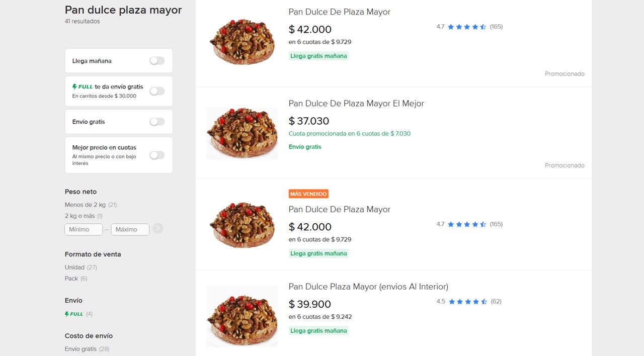Apply the Envío gratis cost filter
Viewport: 644px width, 356px height.
point(80,348)
